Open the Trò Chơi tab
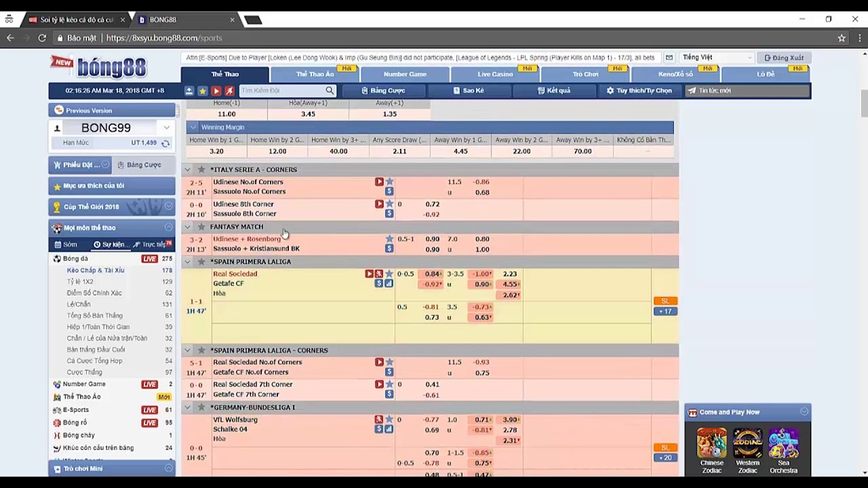The image size is (868, 488). (585, 74)
